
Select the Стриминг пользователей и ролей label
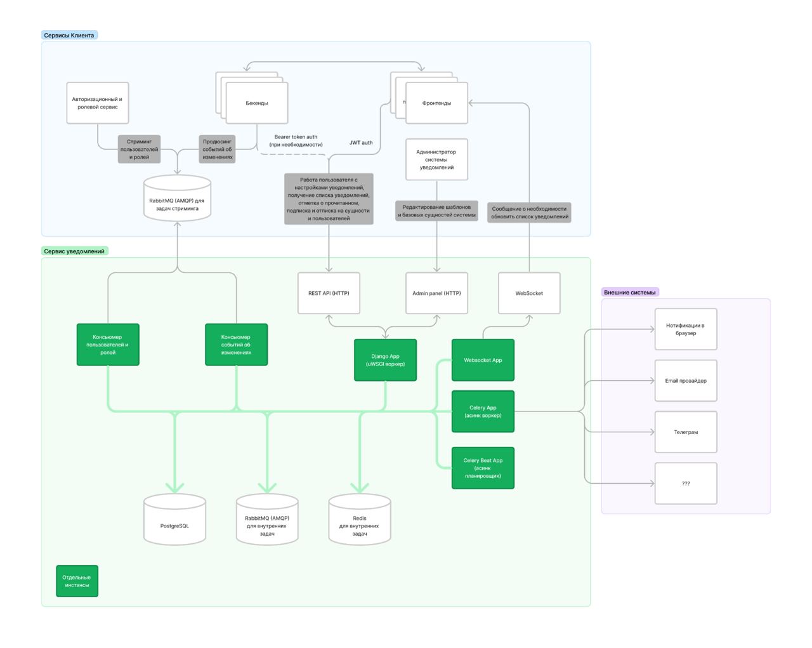coord(139,149)
